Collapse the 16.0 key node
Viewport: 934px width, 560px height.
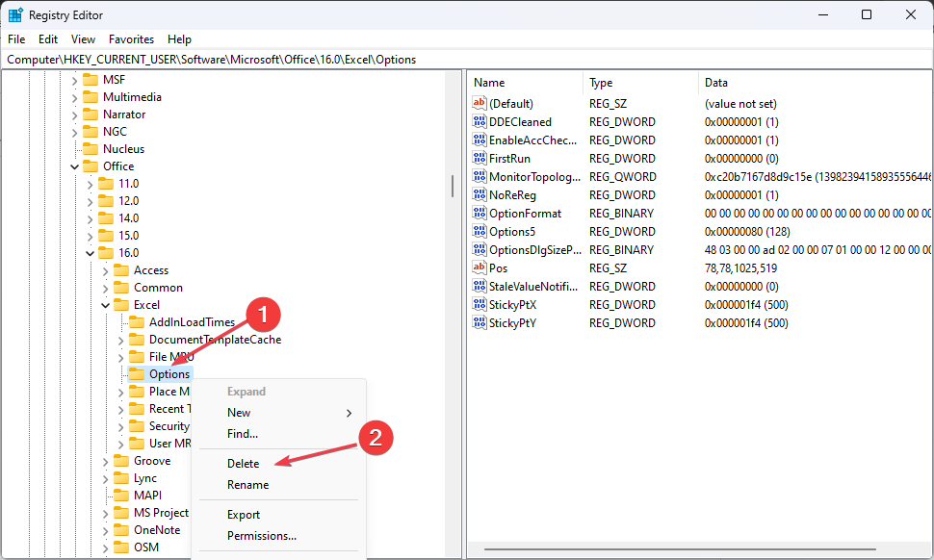90,253
